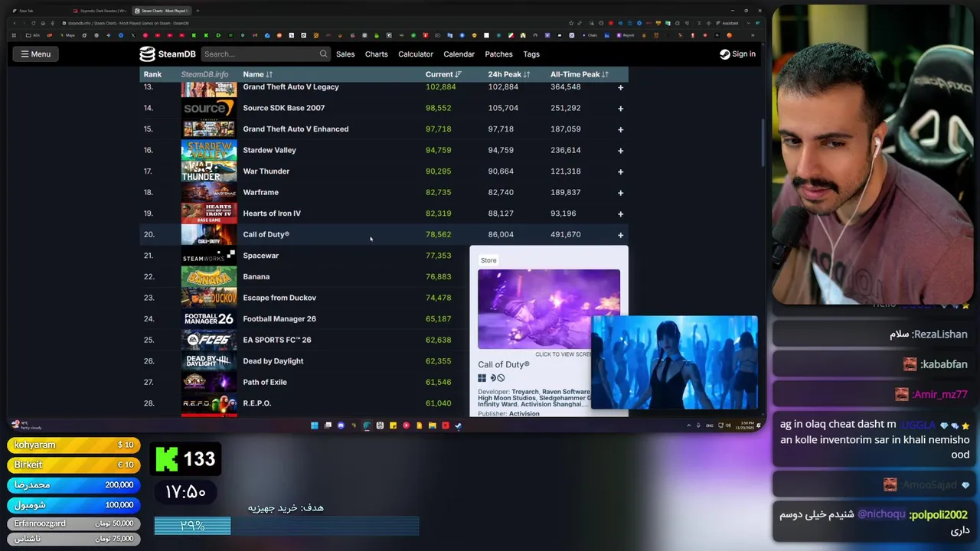Open Windows Start menu

coord(315,425)
